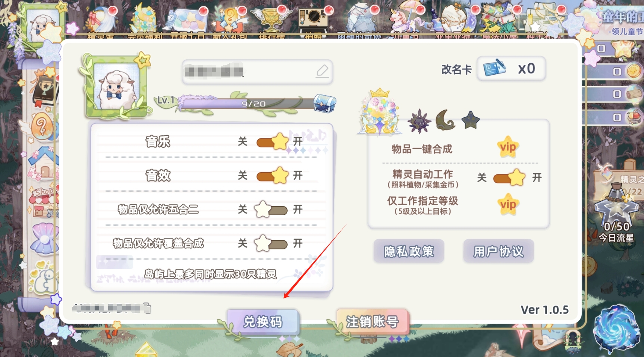644x357 pixels.
Task: Open the 隐私政策 privacy policy
Action: coord(409,251)
